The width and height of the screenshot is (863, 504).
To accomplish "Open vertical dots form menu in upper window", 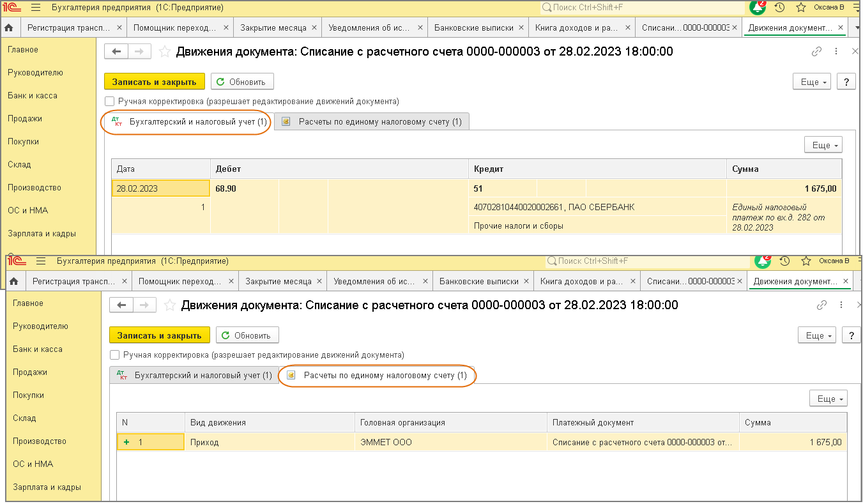I will click(x=837, y=52).
